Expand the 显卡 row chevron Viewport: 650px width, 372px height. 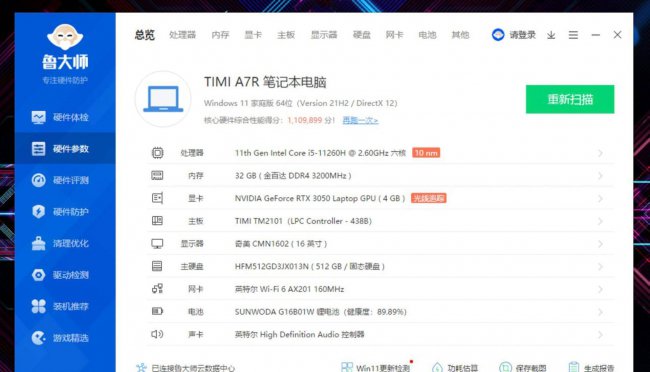[x=600, y=199]
